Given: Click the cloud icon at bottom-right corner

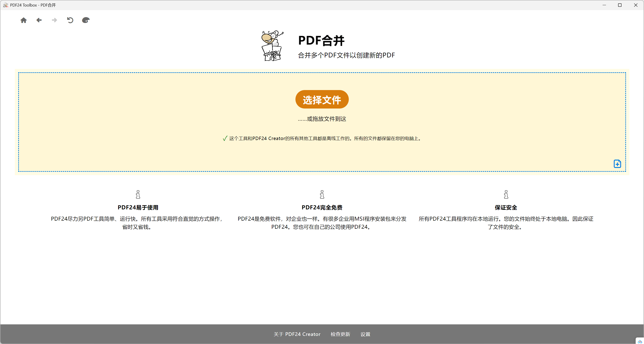Looking at the screenshot, I should click(640, 341).
